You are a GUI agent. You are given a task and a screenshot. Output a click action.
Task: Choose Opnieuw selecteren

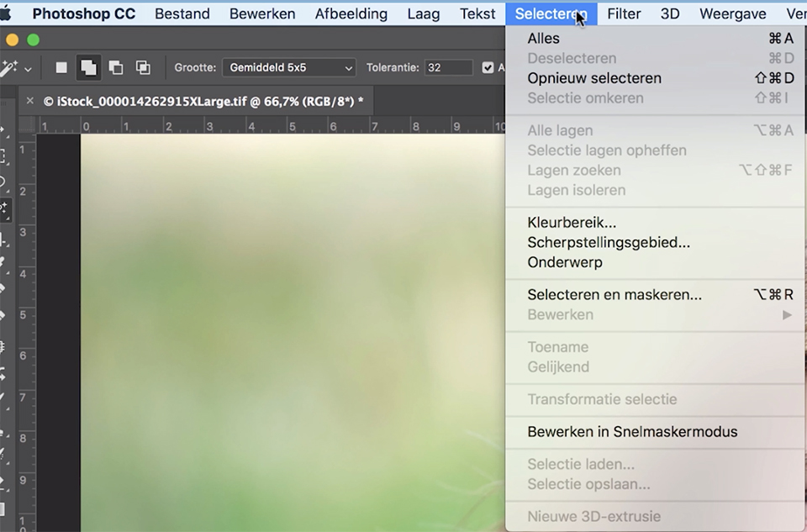pyautogui.click(x=655, y=78)
